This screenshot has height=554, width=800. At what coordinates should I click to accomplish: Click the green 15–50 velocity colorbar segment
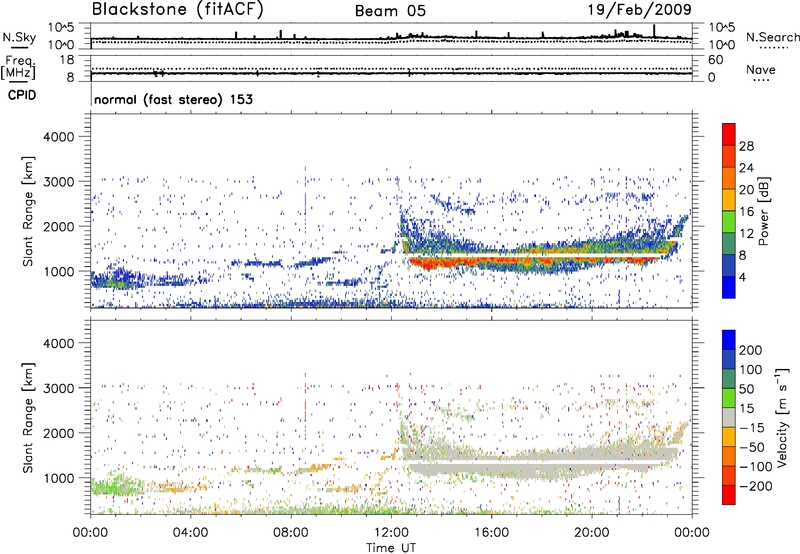point(729,398)
